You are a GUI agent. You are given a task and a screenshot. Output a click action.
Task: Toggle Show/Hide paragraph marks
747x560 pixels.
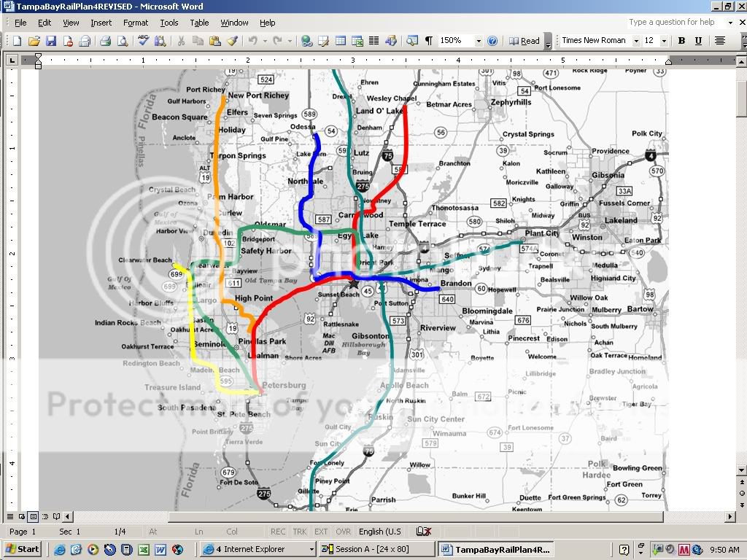[428, 41]
